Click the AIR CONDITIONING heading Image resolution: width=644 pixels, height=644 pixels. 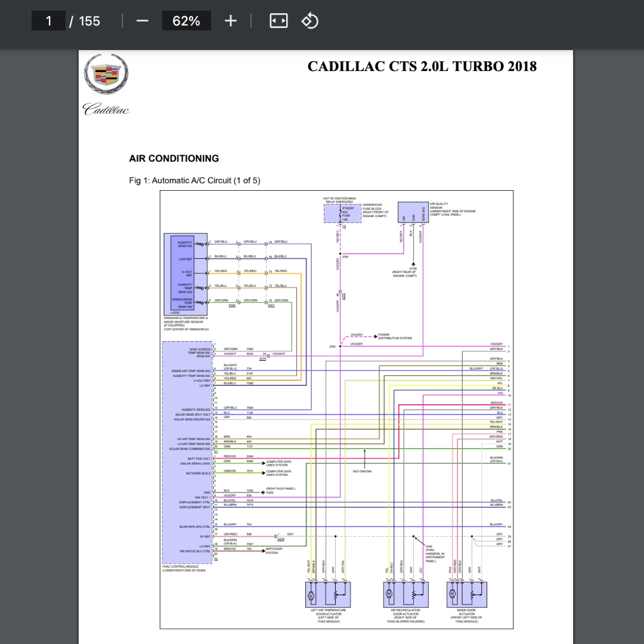[174, 159]
